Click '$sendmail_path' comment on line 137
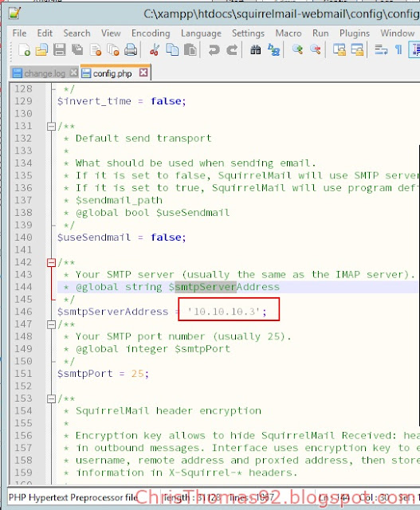 pos(119,200)
